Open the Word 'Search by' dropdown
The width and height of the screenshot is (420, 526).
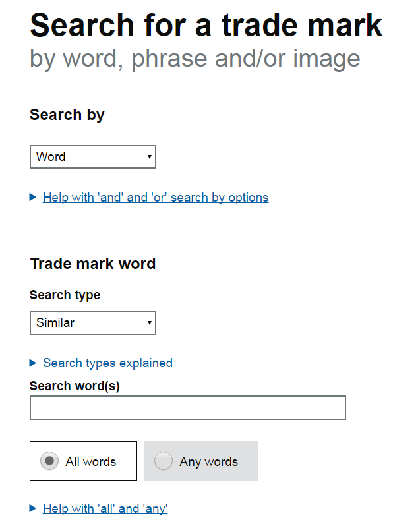pos(93,157)
